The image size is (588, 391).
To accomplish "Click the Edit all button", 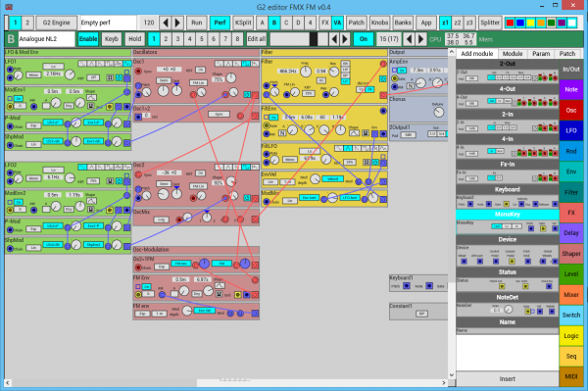I will [x=257, y=39].
